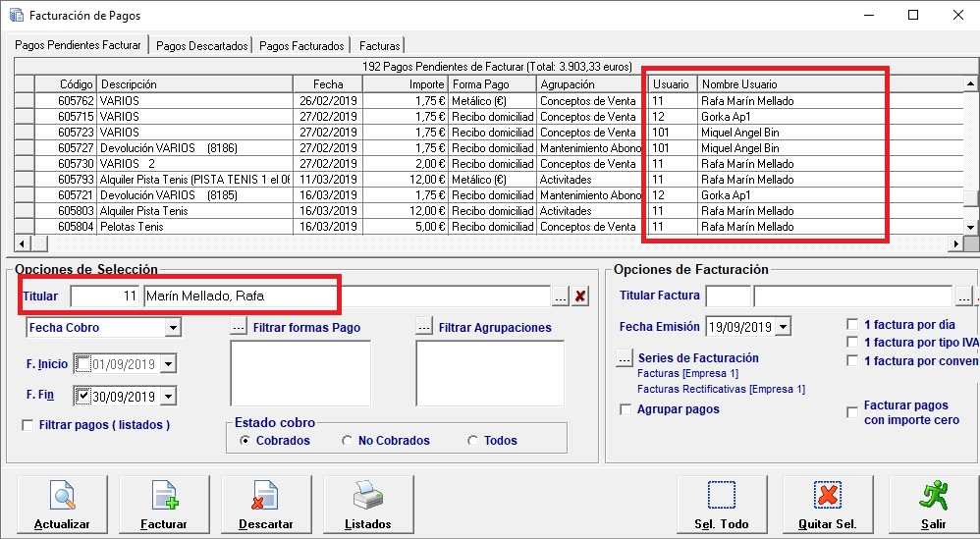Open Filtrar Agrupaciones ellipsis button

pyautogui.click(x=424, y=326)
